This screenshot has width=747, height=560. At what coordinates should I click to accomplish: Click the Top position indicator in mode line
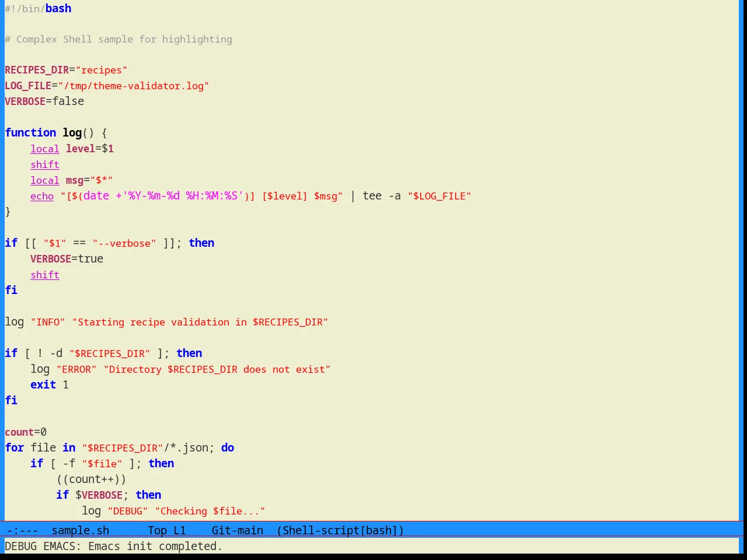coord(157,530)
